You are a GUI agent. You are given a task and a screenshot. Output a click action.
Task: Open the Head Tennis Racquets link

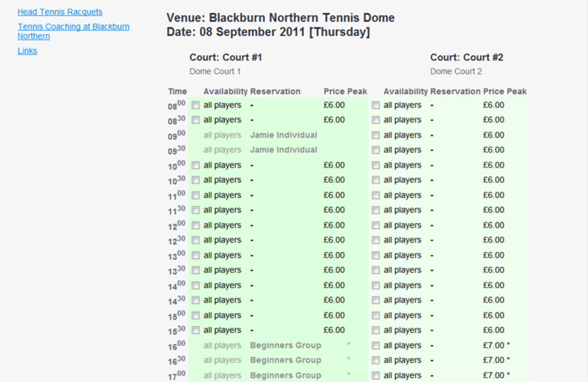point(60,12)
